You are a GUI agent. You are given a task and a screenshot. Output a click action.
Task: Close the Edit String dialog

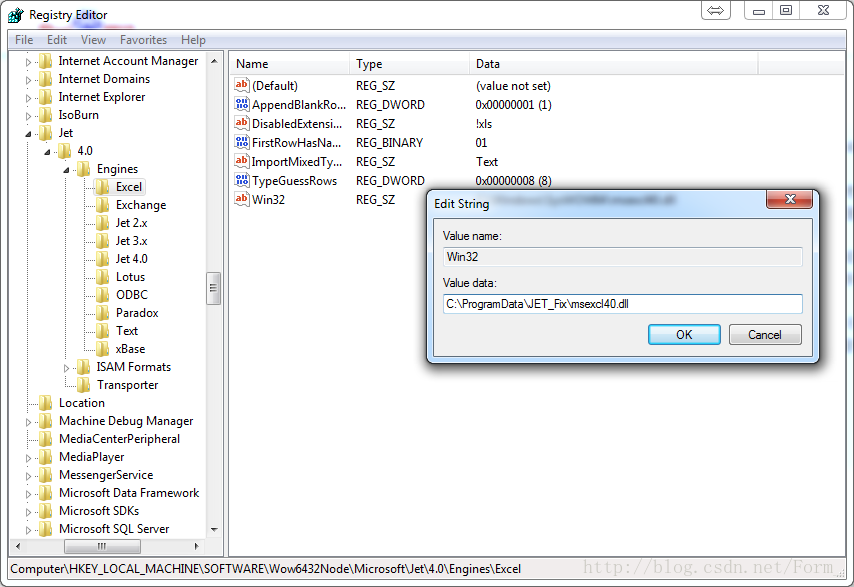789,199
